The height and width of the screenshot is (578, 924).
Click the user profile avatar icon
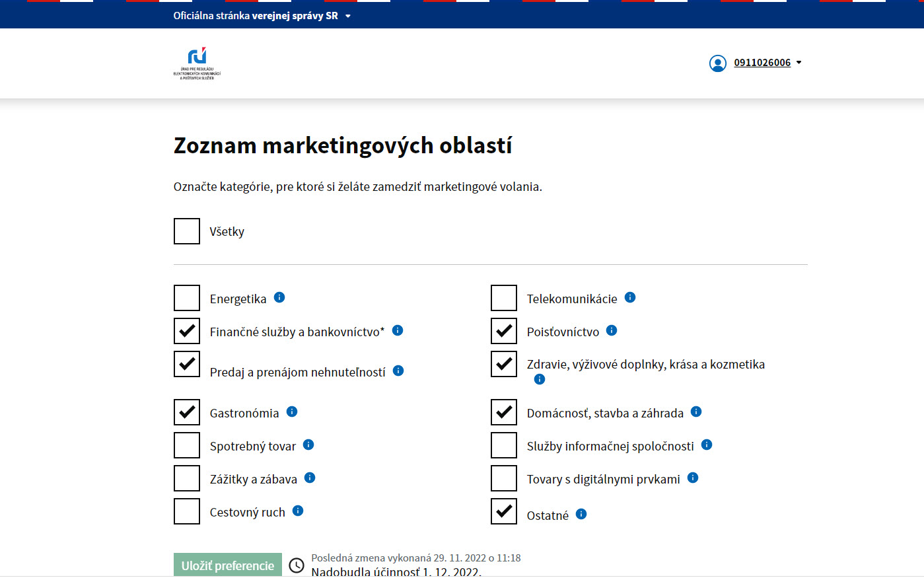point(718,63)
